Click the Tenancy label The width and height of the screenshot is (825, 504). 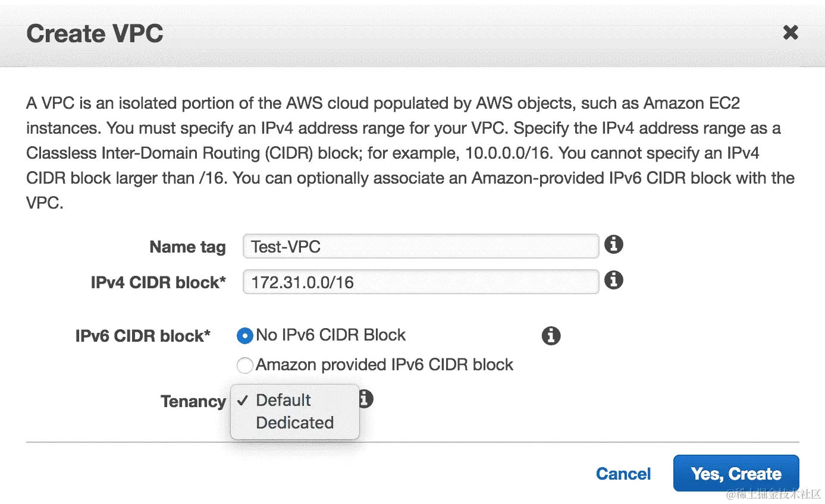[193, 401]
